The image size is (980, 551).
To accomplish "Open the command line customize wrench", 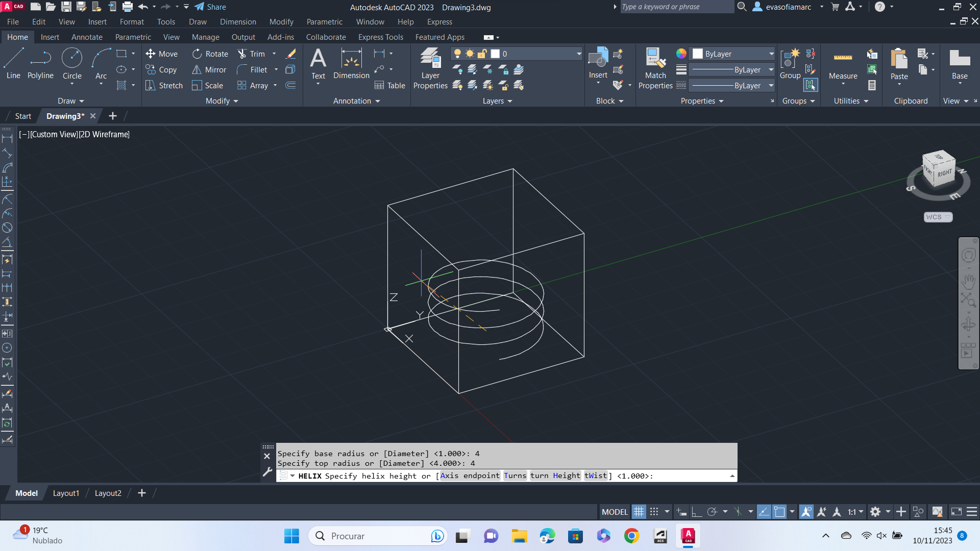I will (x=267, y=472).
